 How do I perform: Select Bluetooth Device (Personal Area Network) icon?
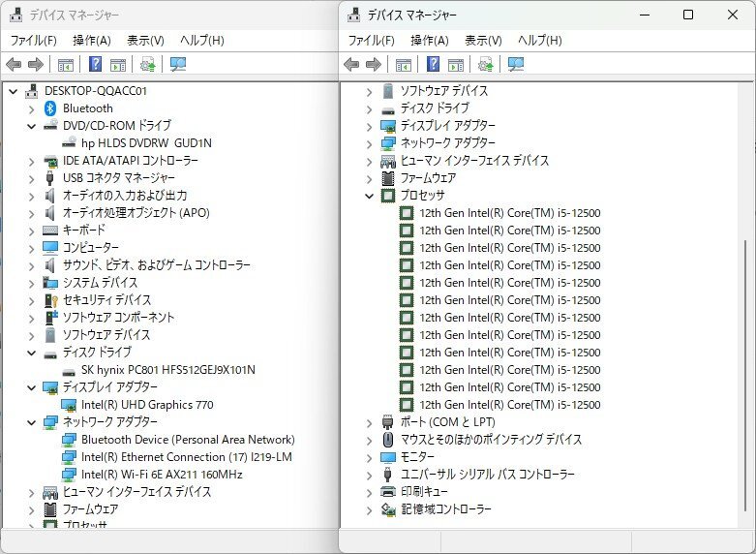(x=69, y=440)
